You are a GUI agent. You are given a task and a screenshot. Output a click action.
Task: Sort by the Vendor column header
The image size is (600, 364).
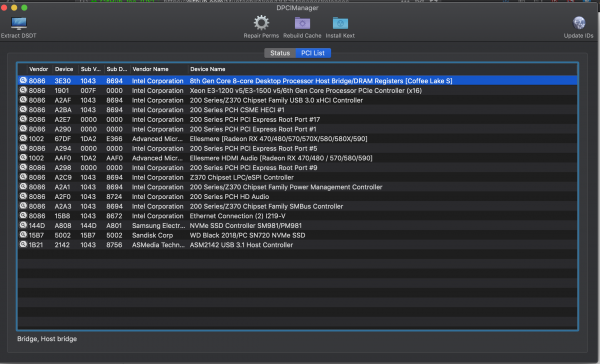38,69
